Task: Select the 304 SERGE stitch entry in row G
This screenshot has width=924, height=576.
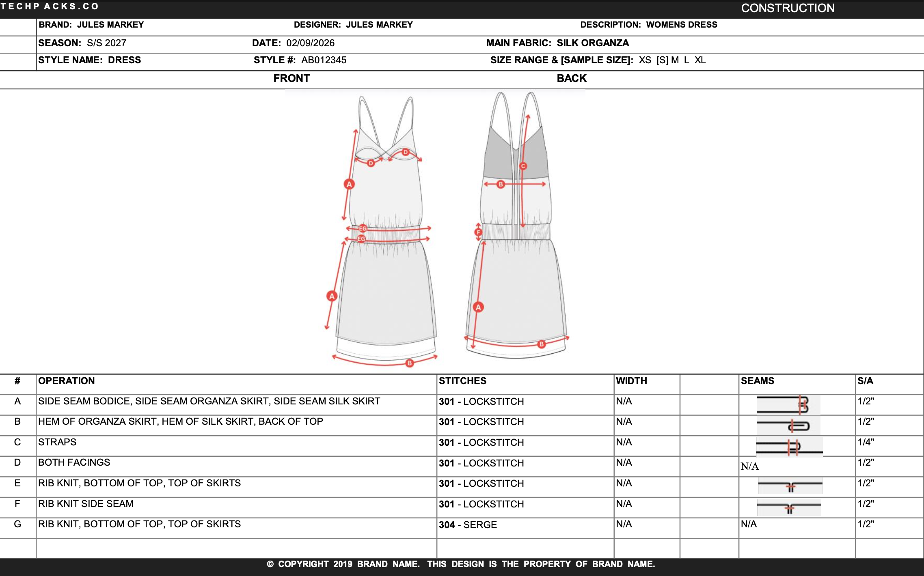Action: tap(468, 524)
